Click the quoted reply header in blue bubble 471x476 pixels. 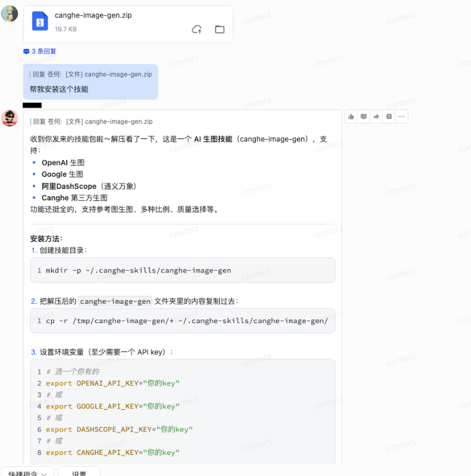[x=91, y=75]
